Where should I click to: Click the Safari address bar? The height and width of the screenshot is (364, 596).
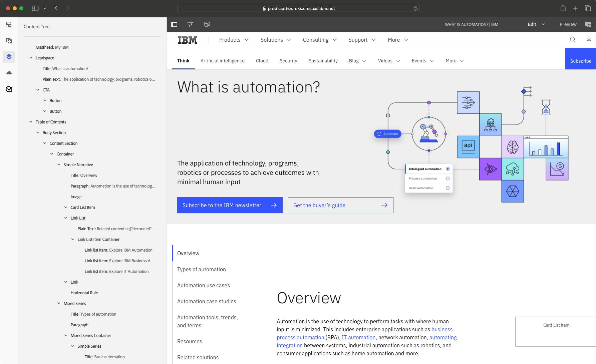(x=298, y=8)
